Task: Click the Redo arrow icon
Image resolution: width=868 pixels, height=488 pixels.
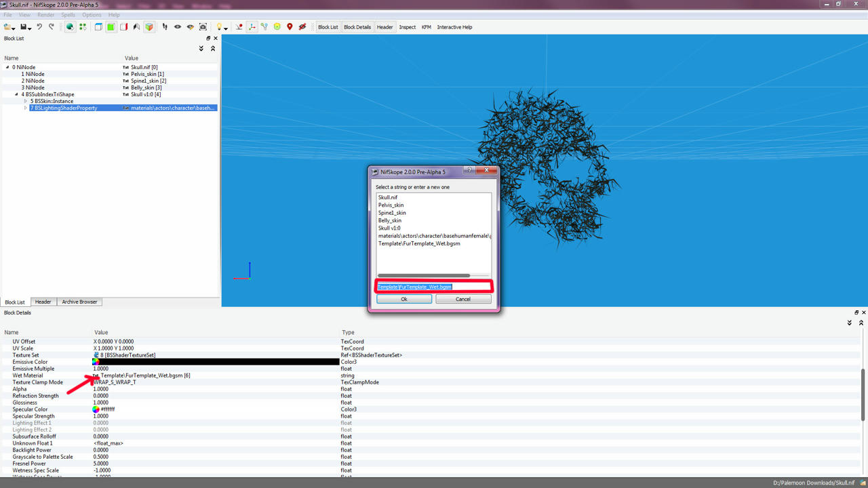Action: coord(51,27)
